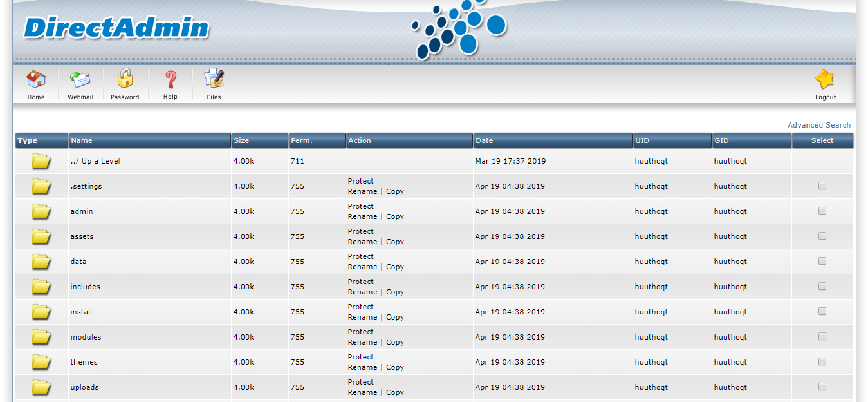Screen dimensions: 868x402
Task: Sort by the Size column header
Action: (x=241, y=140)
